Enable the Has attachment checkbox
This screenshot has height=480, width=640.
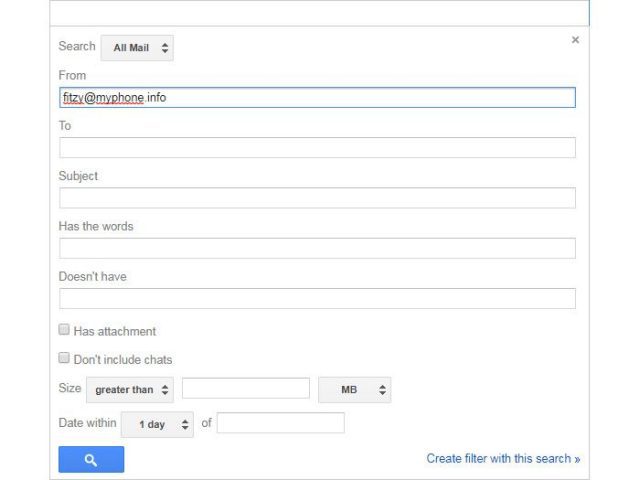coord(64,330)
